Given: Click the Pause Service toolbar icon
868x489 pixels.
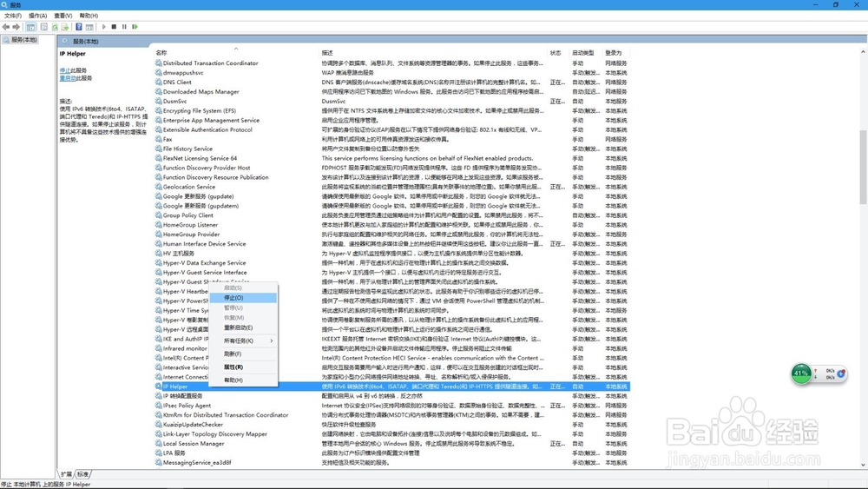Looking at the screenshot, I should pyautogui.click(x=124, y=27).
